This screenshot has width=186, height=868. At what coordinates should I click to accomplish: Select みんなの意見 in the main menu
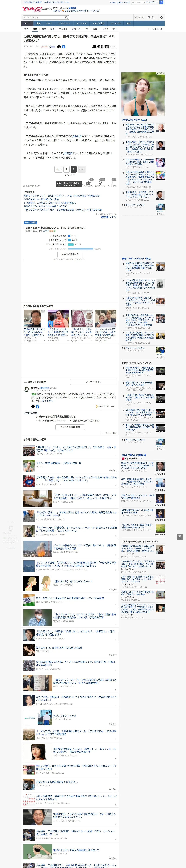[98, 24]
